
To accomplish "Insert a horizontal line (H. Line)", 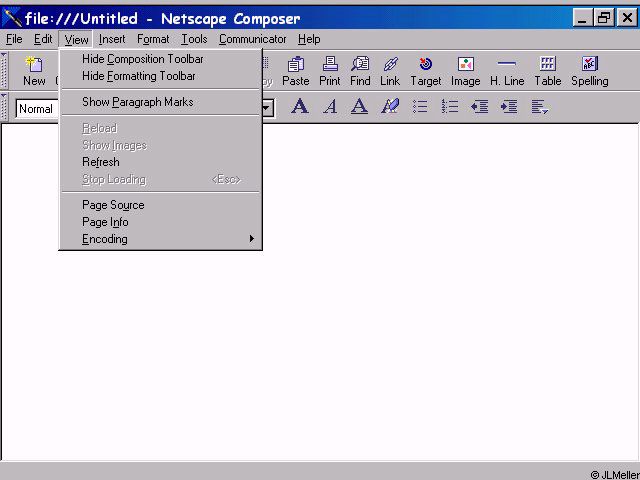I will 507,71.
